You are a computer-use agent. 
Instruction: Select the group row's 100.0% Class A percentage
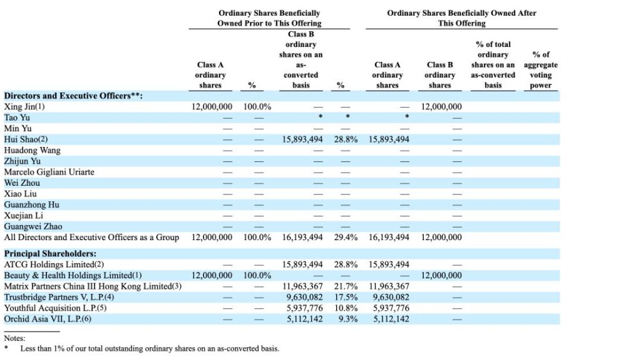(x=257, y=237)
